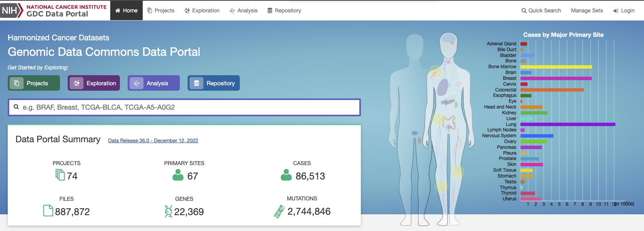Screen dimensions: 644x231
Task: Click the Files page icon beside 887,872
Action: (x=48, y=210)
